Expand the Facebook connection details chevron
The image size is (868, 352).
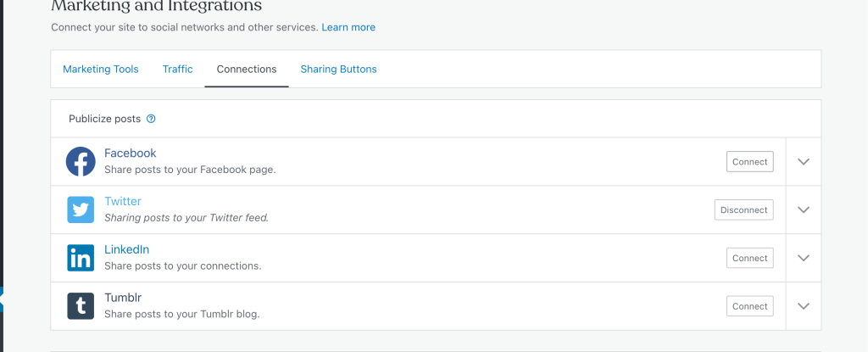(x=804, y=162)
